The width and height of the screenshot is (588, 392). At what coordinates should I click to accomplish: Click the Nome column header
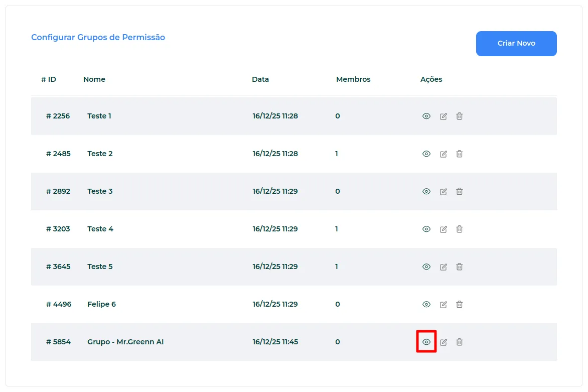pos(94,79)
